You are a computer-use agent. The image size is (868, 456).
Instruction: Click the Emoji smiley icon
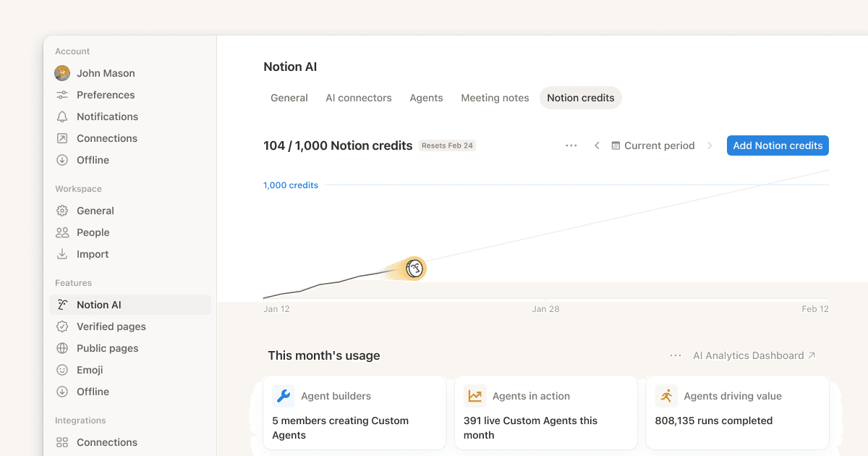[62, 370]
